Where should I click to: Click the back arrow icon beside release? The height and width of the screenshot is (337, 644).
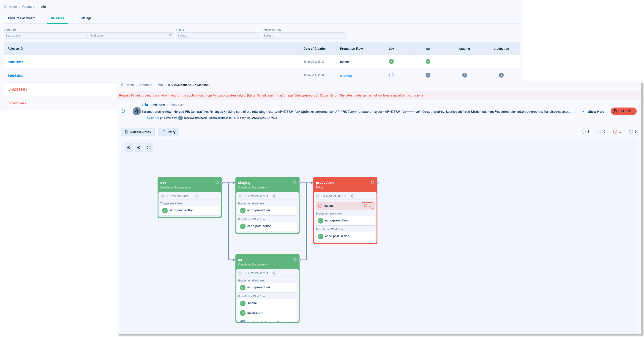click(123, 111)
